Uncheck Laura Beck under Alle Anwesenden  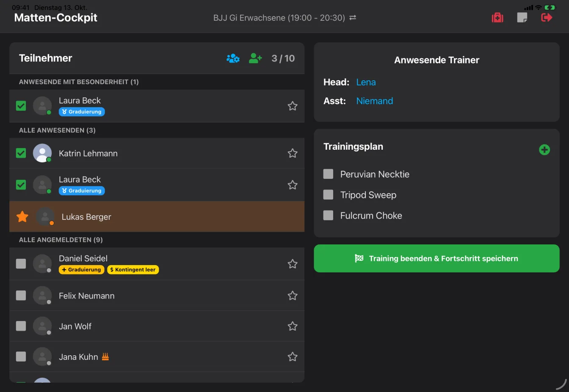tap(21, 185)
